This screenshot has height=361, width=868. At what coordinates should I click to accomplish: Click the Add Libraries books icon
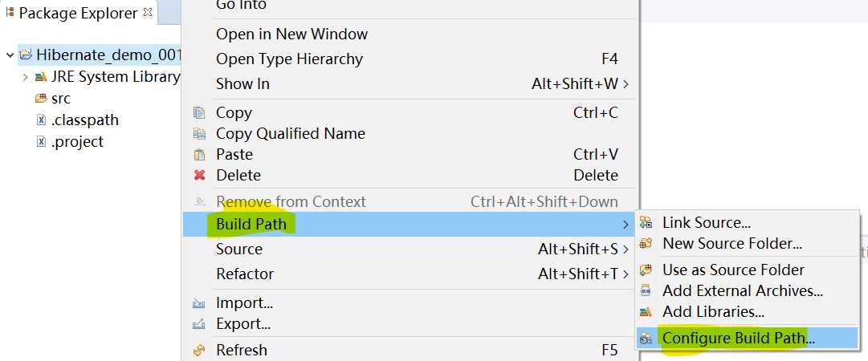[646, 312]
